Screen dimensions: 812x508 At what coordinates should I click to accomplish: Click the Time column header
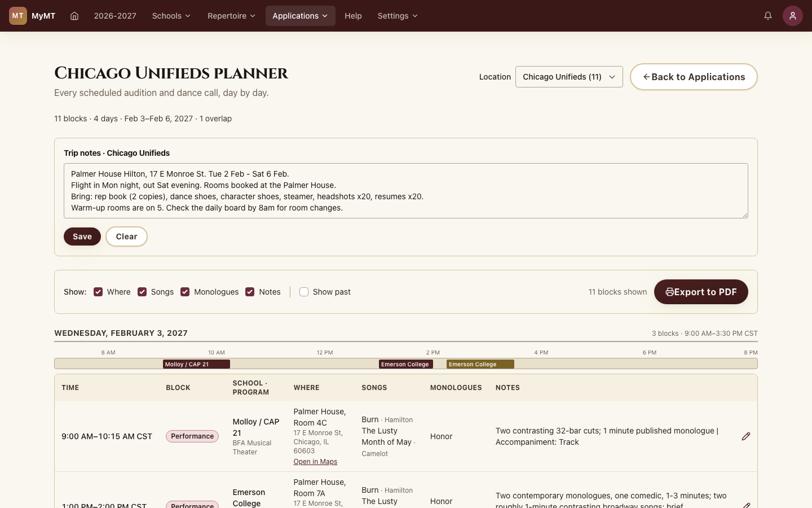[x=70, y=388]
